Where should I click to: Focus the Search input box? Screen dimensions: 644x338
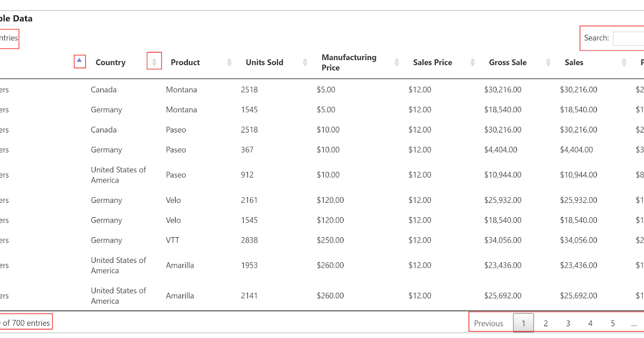pyautogui.click(x=628, y=38)
